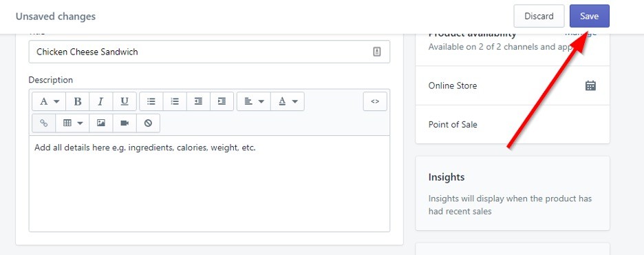This screenshot has width=644, height=255.
Task: Toggle Italic formatting button
Action: 101,101
